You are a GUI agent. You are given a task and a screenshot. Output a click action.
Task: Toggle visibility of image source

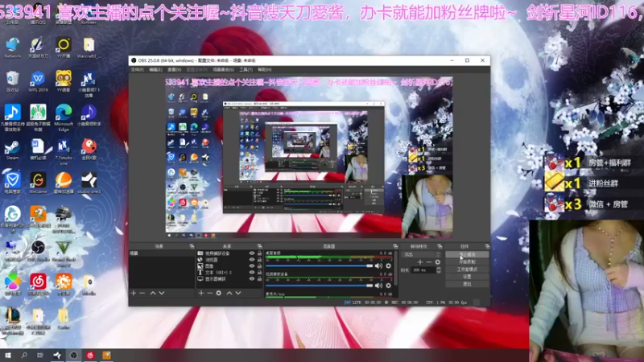pyautogui.click(x=252, y=266)
